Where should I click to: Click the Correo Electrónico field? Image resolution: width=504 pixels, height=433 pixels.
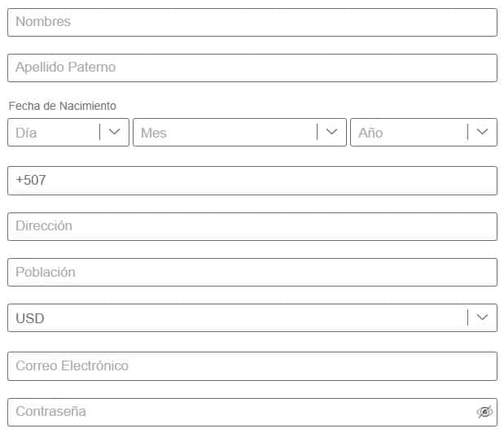pos(252,366)
